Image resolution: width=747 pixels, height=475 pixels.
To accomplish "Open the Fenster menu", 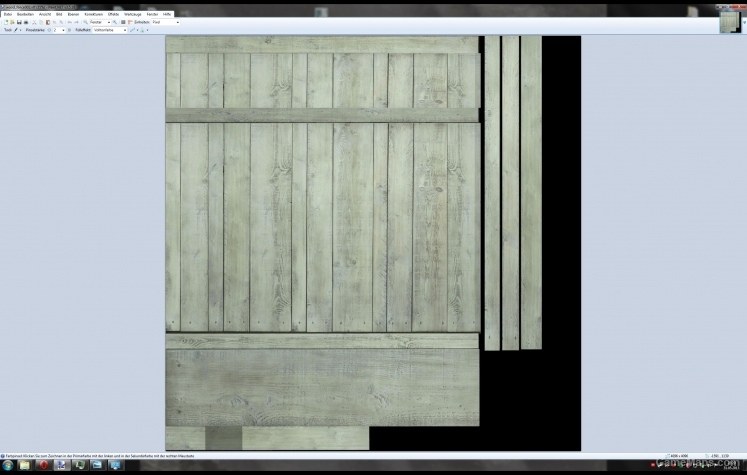I will click(152, 14).
